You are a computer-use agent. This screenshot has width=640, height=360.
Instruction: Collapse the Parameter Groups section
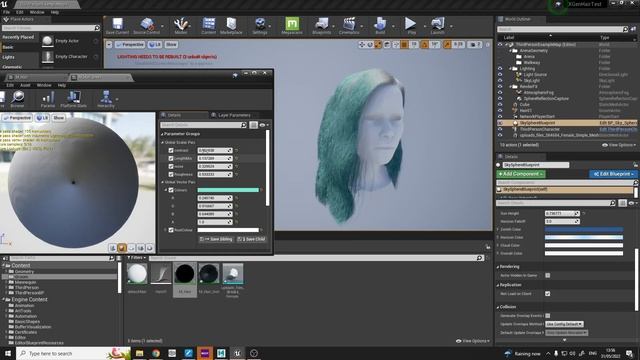162,134
